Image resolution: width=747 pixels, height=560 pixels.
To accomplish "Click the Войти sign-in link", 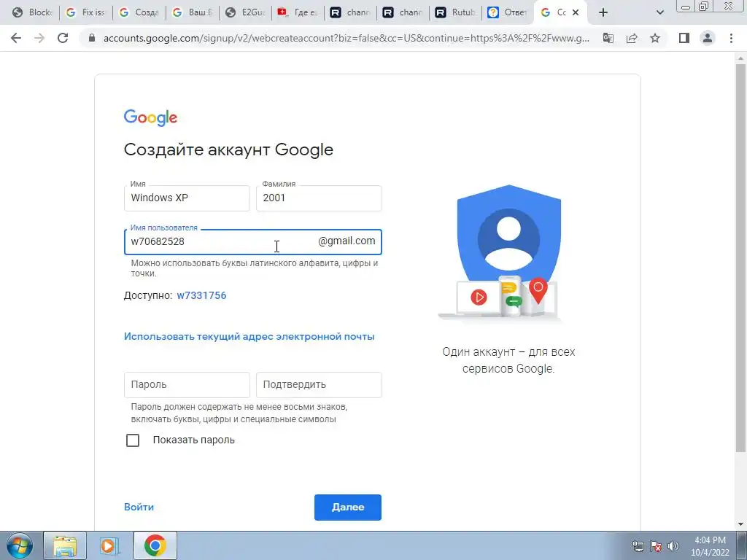I will [139, 507].
